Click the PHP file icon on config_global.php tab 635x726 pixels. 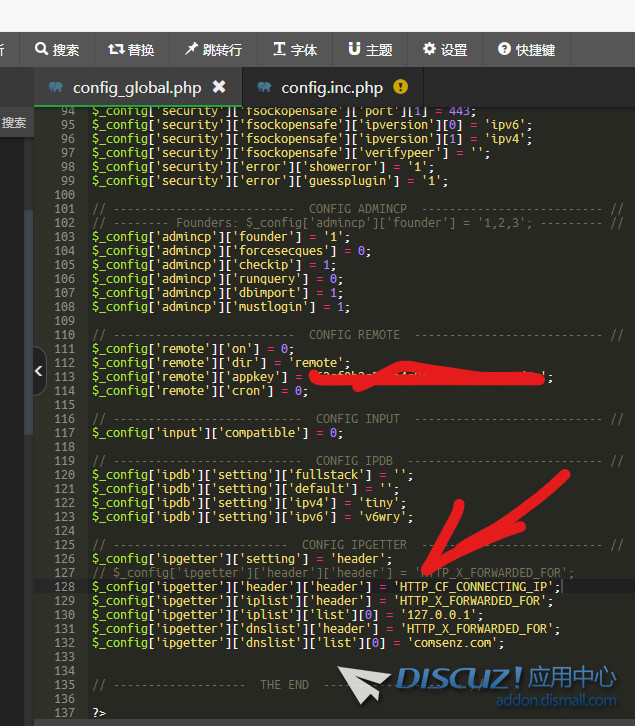(x=55, y=87)
